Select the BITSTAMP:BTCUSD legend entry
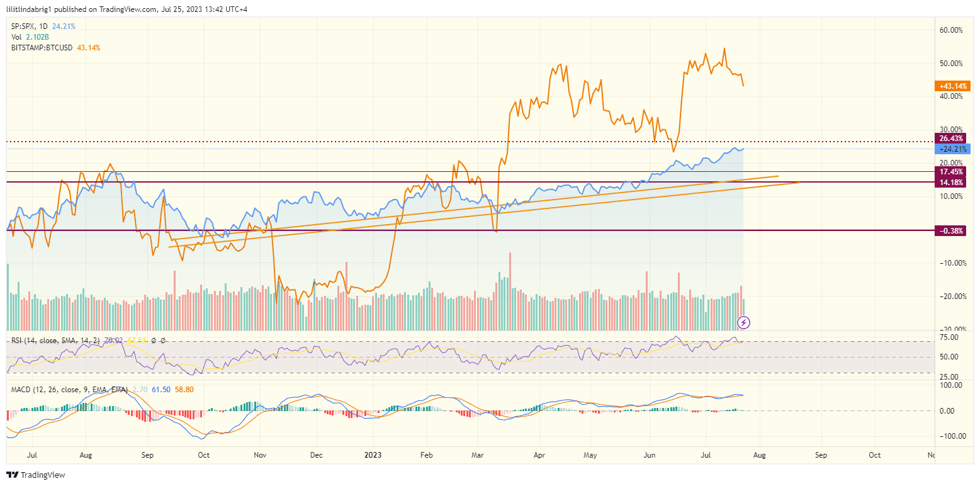This screenshot has width=980, height=486. click(41, 47)
